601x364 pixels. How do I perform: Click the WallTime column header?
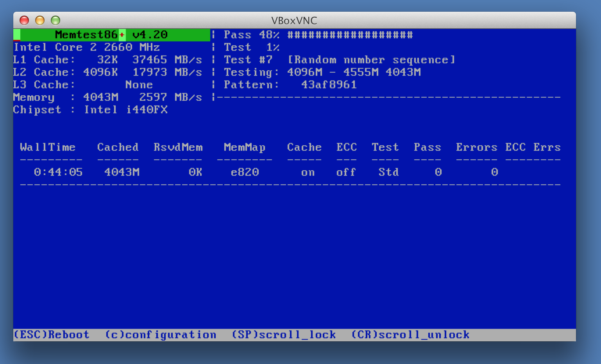pyautogui.click(x=48, y=147)
